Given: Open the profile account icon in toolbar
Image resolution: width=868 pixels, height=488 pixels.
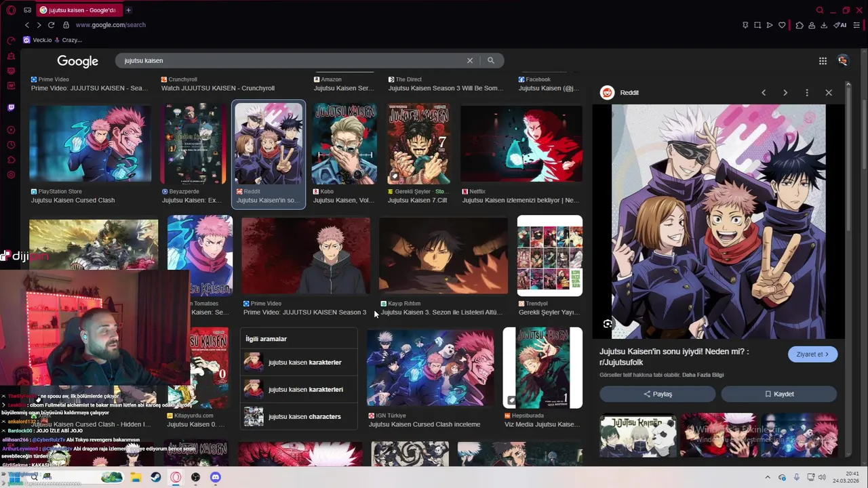Looking at the screenshot, I should [812, 25].
